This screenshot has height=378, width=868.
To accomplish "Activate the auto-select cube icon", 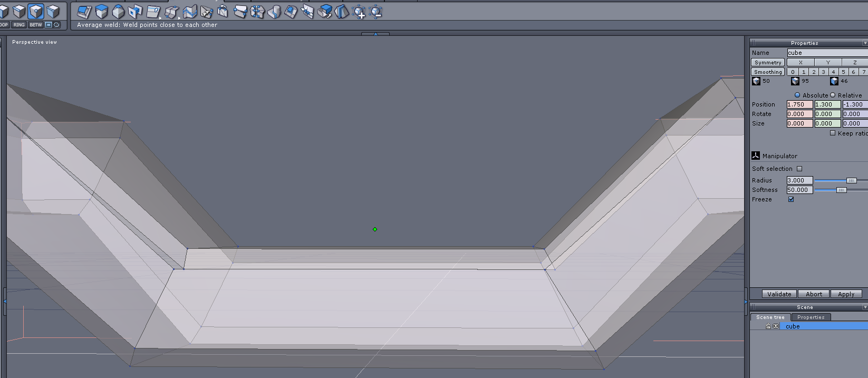I will tap(53, 11).
